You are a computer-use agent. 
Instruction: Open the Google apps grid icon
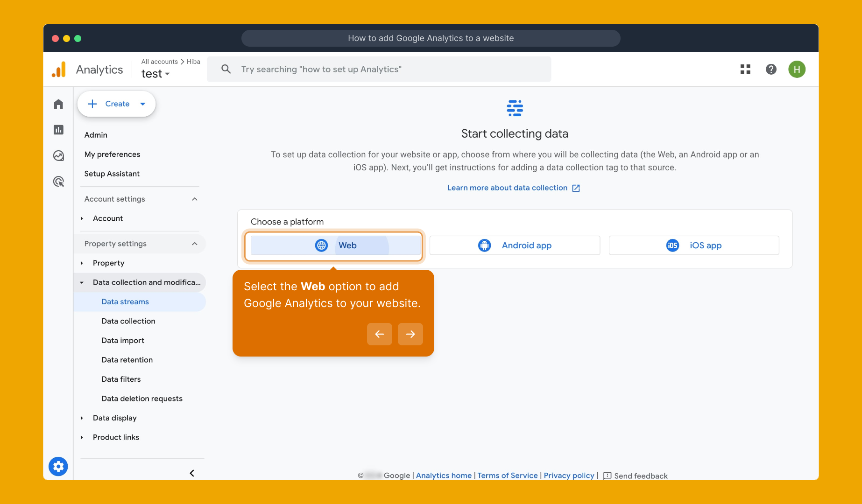pos(745,69)
